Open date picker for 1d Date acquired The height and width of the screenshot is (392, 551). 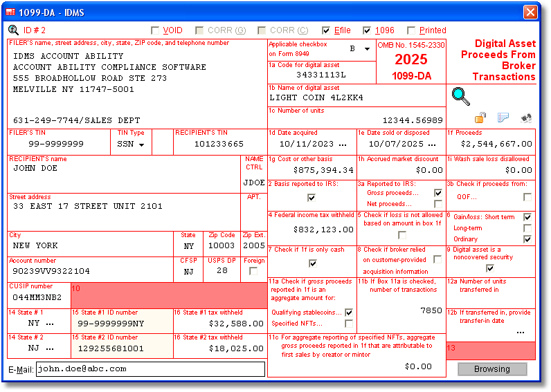pos(343,144)
